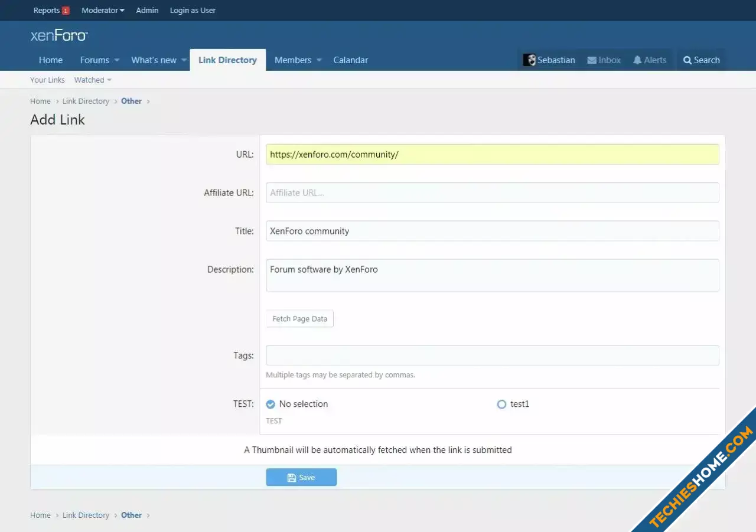Open the Watched dropdown

[x=93, y=80]
